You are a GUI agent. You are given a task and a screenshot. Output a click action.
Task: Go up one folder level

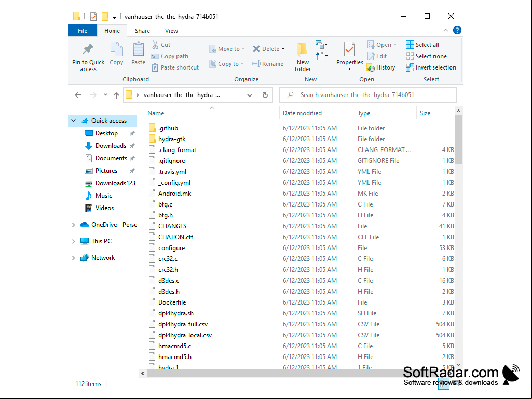[x=116, y=95]
